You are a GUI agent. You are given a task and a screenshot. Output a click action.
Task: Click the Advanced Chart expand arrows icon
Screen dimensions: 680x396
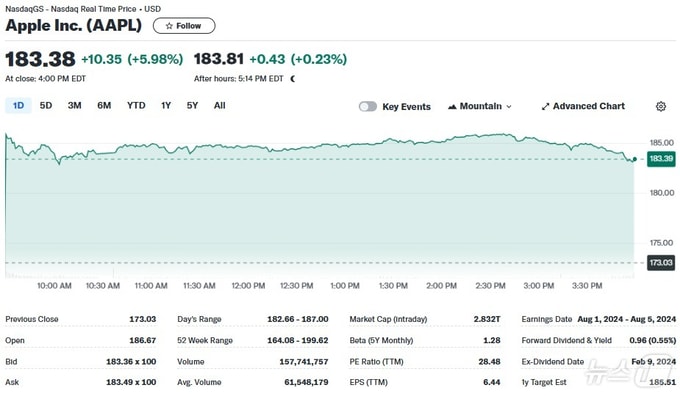545,107
